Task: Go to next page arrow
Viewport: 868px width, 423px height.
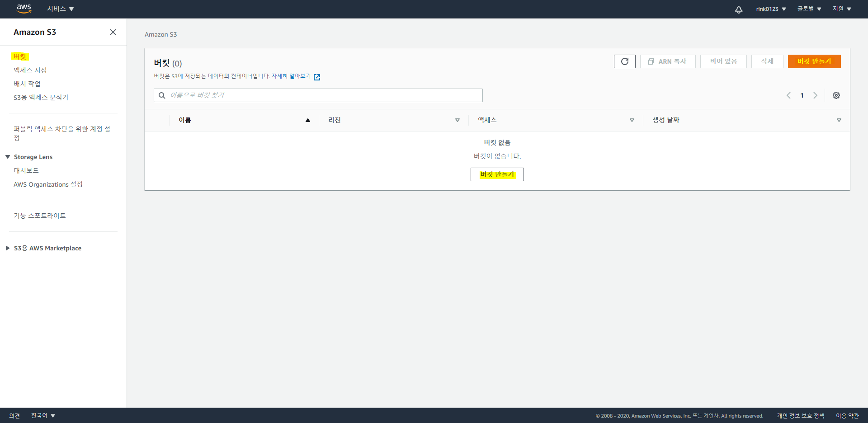Action: [x=816, y=95]
